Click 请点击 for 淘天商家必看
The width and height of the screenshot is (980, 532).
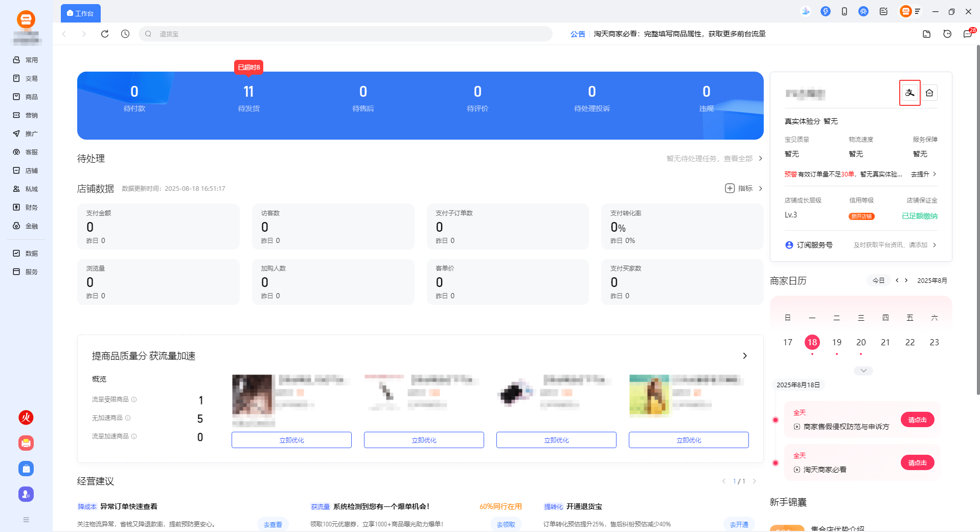coord(917,462)
